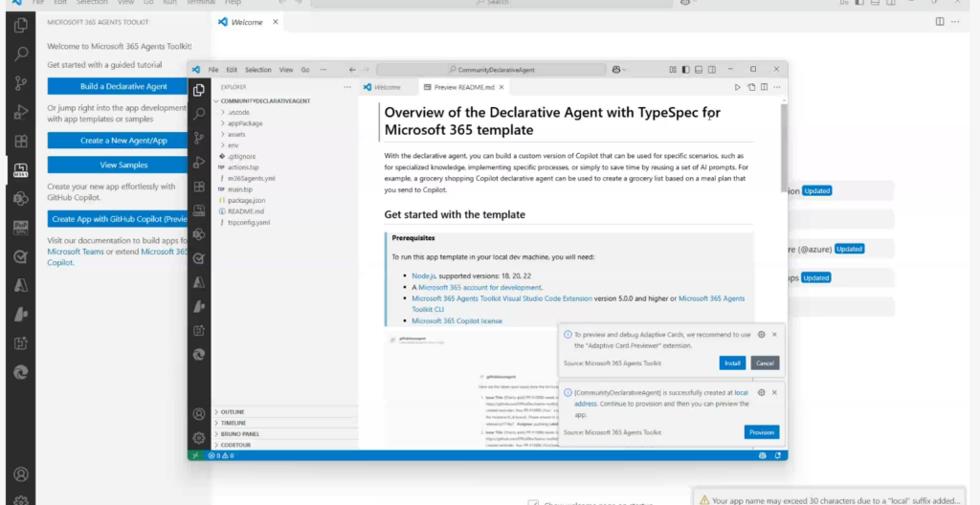Image resolution: width=980 pixels, height=505 pixels.
Task: Select M365 Agents Toolkit icon in background window
Action: click(x=21, y=170)
